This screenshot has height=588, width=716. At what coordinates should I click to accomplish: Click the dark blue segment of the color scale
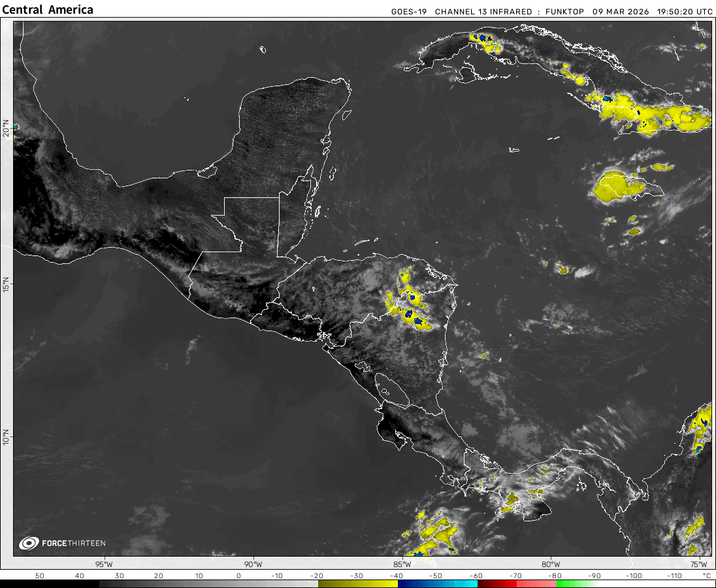point(418,583)
